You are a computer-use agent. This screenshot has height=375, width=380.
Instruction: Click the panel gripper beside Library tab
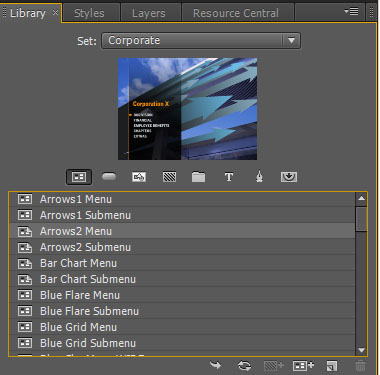[4, 13]
